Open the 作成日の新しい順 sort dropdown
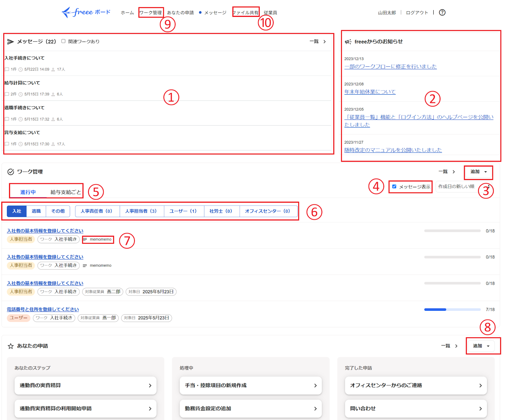 point(463,186)
